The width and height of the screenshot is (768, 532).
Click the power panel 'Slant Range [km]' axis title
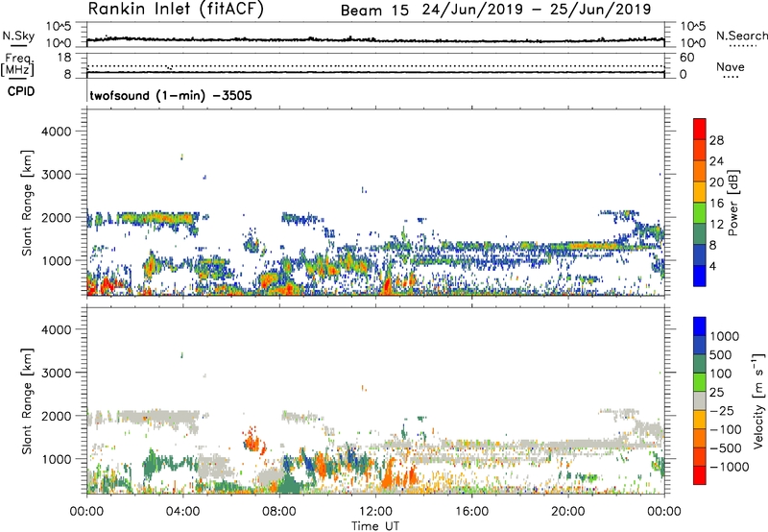tap(27, 203)
